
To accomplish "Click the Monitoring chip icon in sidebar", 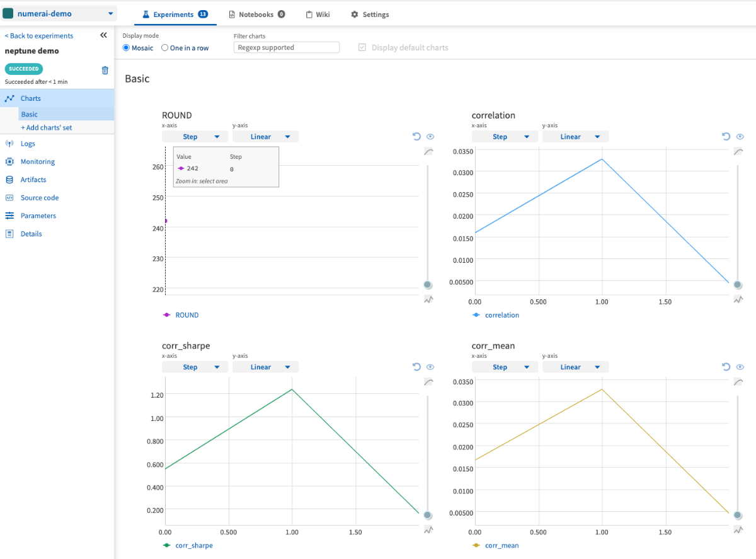I will (9, 161).
